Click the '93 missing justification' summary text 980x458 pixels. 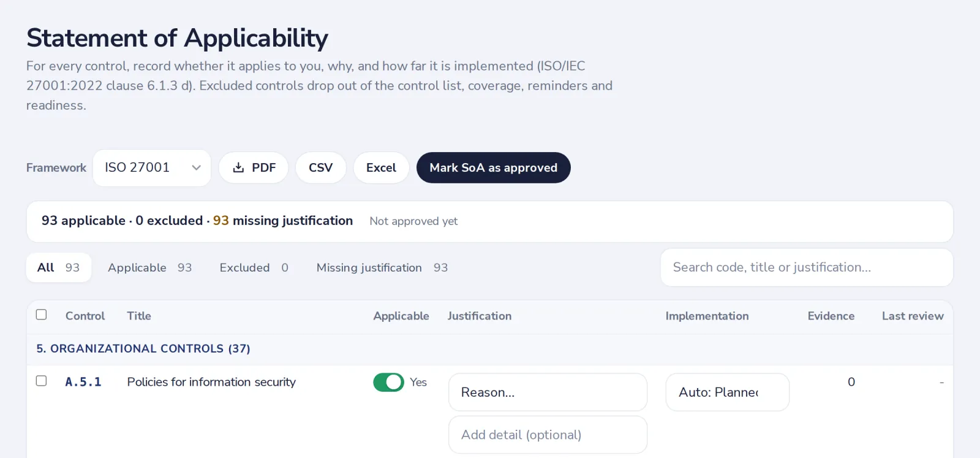[283, 221]
